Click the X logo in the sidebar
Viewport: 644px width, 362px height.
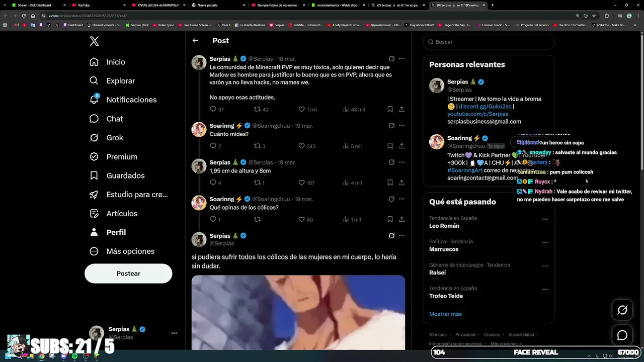[94, 41]
